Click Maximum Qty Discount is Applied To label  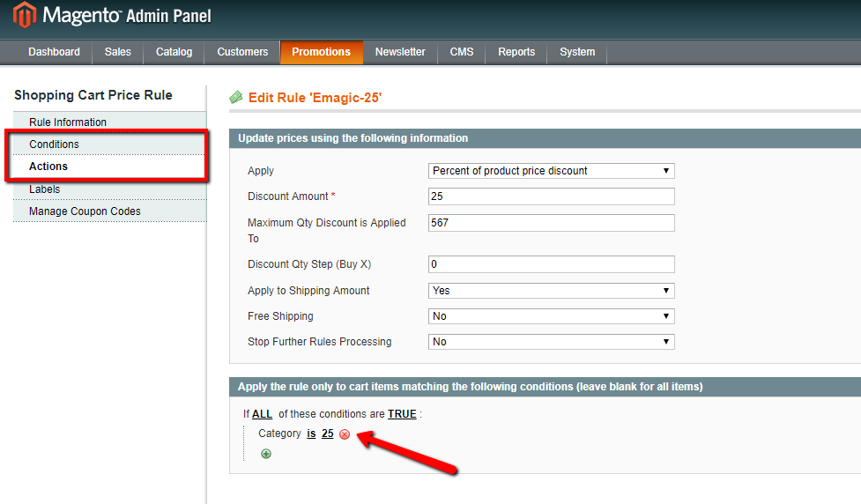327,231
